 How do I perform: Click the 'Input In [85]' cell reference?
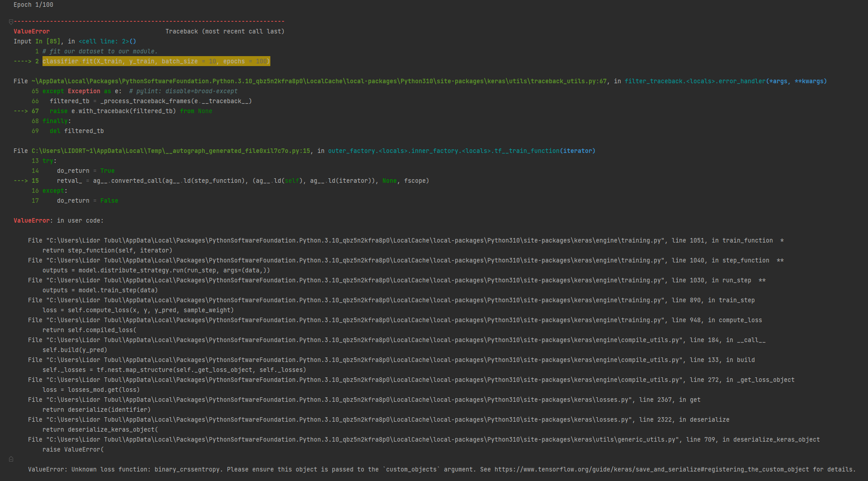[37, 41]
